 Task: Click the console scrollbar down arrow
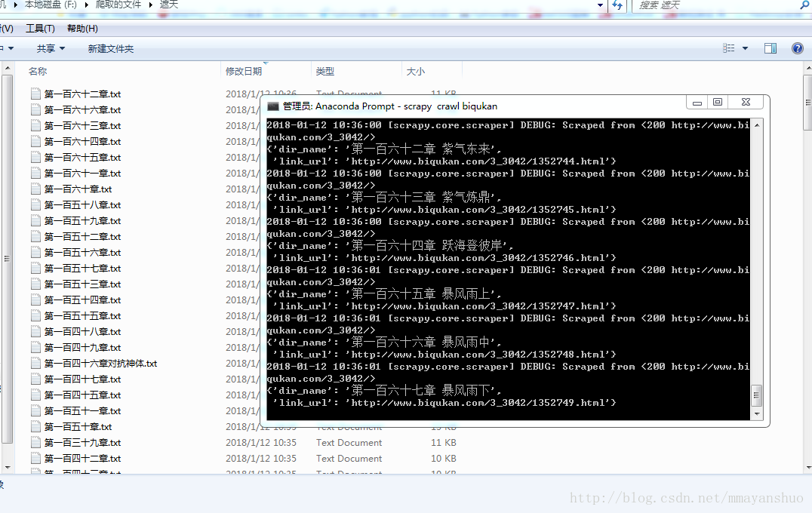point(757,414)
